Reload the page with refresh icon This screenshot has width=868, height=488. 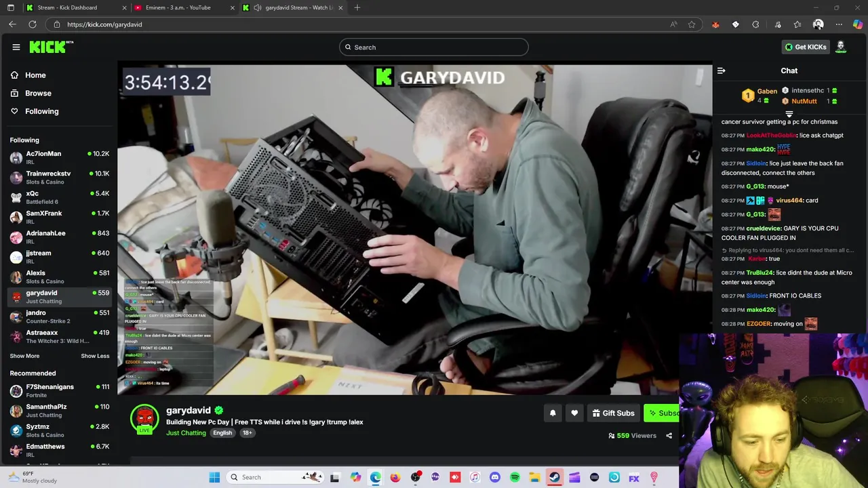pyautogui.click(x=33, y=24)
